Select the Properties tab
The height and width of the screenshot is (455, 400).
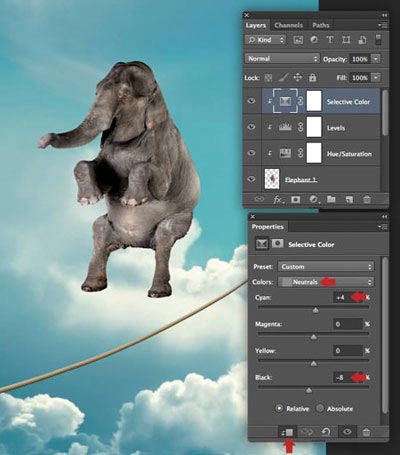point(268,227)
